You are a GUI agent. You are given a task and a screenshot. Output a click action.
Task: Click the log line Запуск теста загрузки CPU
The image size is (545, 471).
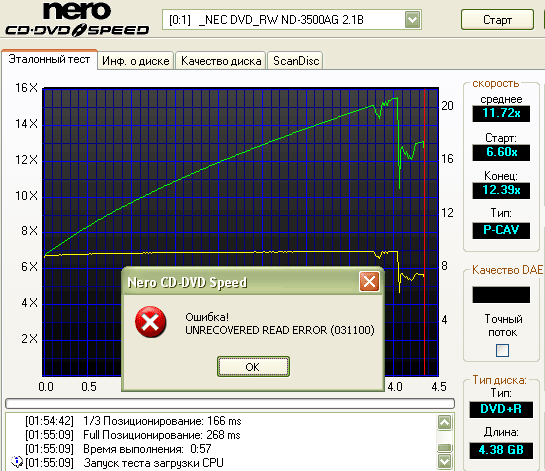(124, 463)
